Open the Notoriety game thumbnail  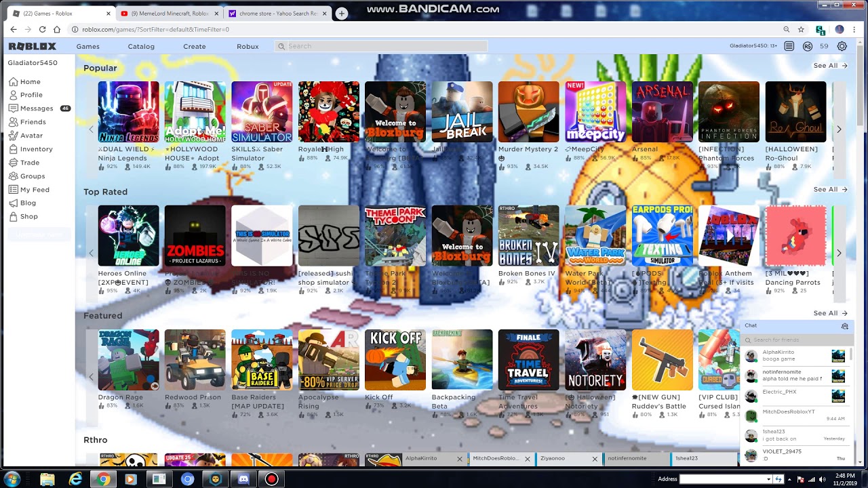pyautogui.click(x=595, y=360)
